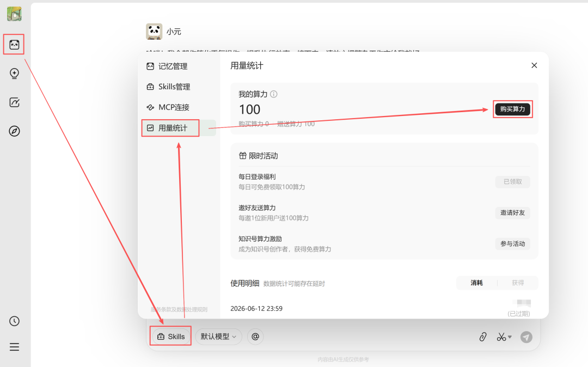Click the Skills button below the chat

click(x=171, y=337)
